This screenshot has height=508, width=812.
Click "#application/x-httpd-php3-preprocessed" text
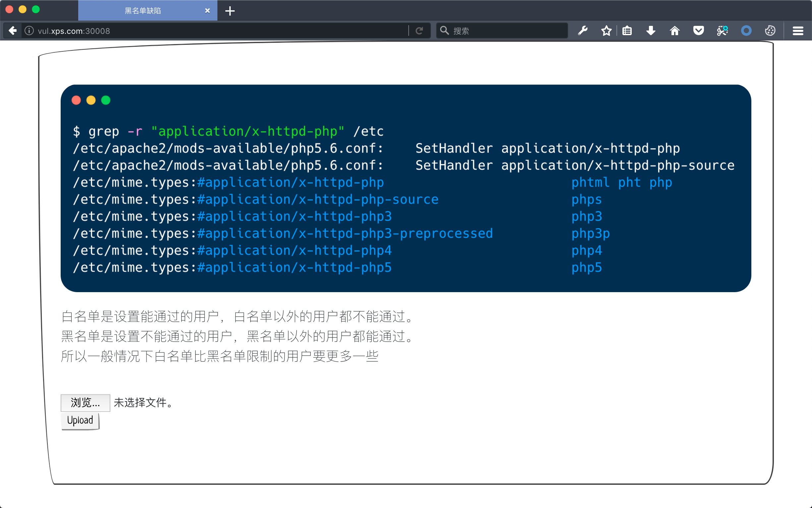pos(345,233)
